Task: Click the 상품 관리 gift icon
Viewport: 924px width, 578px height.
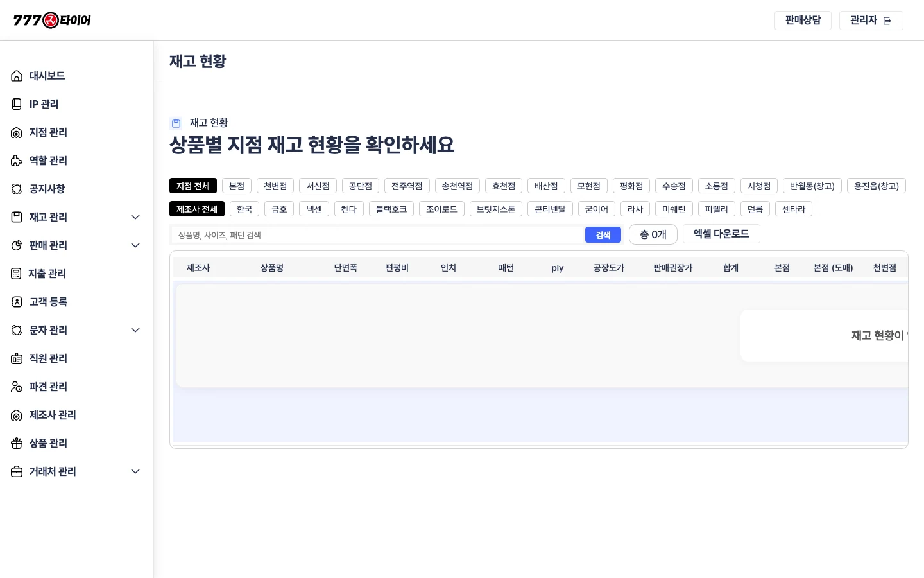Action: coord(17,443)
